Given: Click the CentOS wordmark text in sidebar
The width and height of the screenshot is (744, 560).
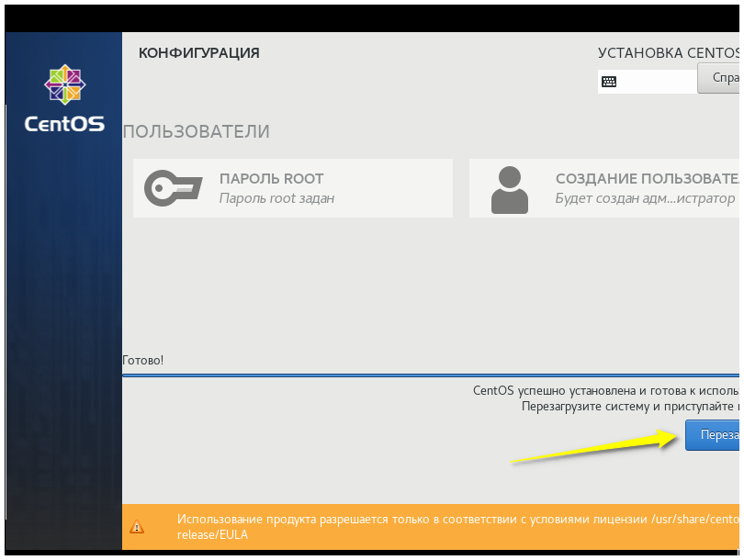Looking at the screenshot, I should pos(64,124).
